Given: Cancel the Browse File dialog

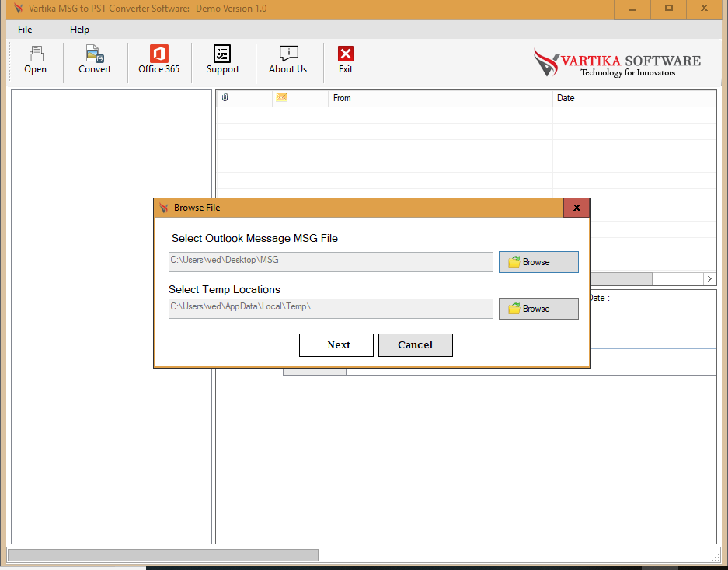Looking at the screenshot, I should coord(416,345).
